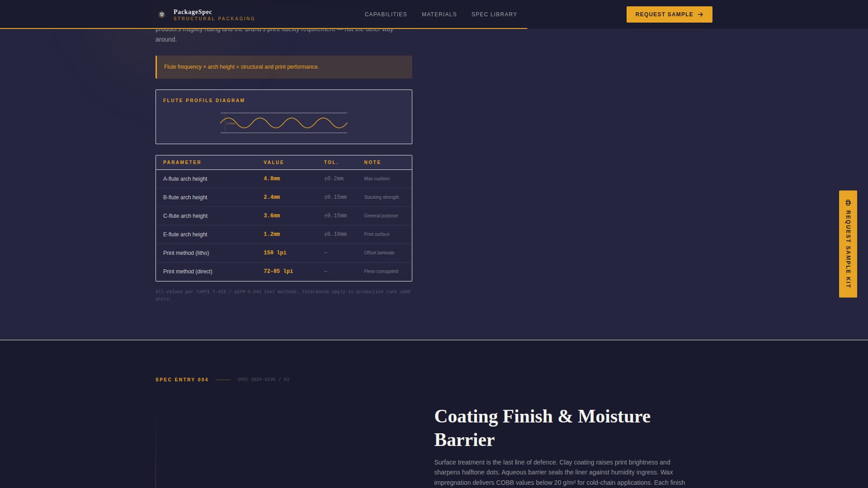Screen dimensions: 868x488
Task: Click the arrow icon in Request Sample button
Action: 700,14
